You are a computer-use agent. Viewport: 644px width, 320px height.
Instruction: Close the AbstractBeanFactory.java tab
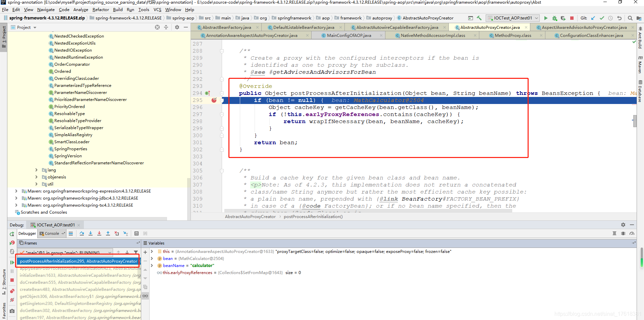[x=258, y=28]
